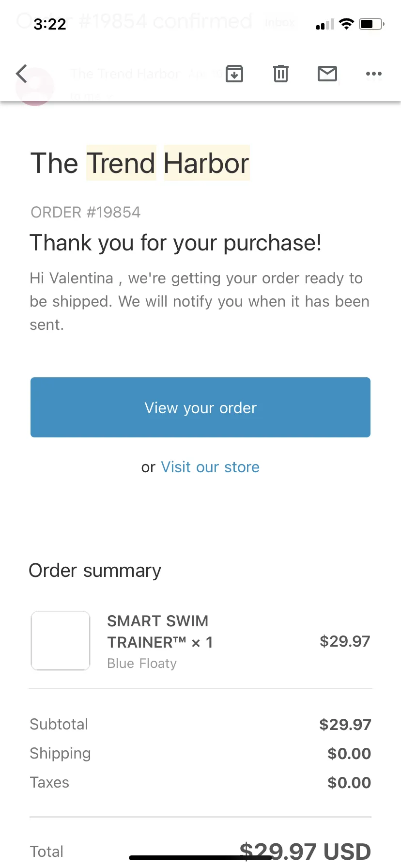Screen dimensions: 401x868
Task: Select the ORDER #19854 number text
Action: (85, 212)
